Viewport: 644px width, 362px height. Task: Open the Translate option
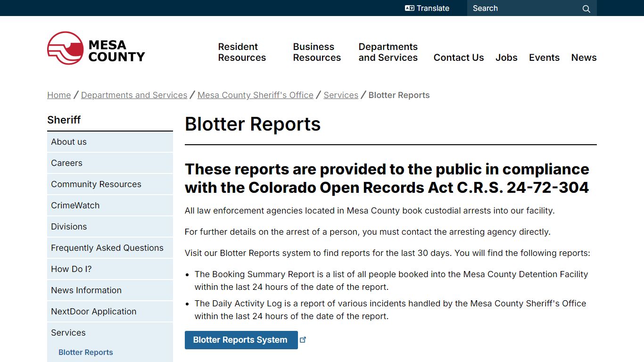(x=427, y=8)
